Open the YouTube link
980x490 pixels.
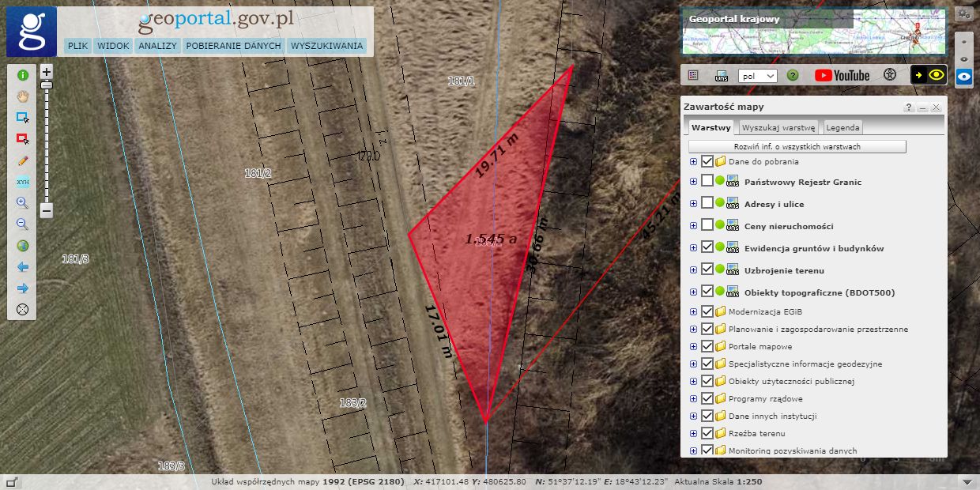pyautogui.click(x=842, y=75)
